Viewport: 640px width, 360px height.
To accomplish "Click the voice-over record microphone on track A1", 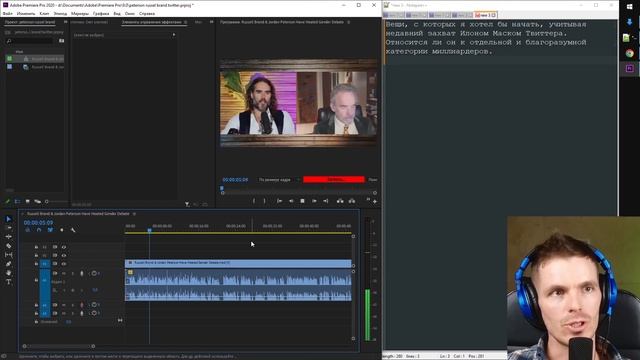I will (x=82, y=273).
